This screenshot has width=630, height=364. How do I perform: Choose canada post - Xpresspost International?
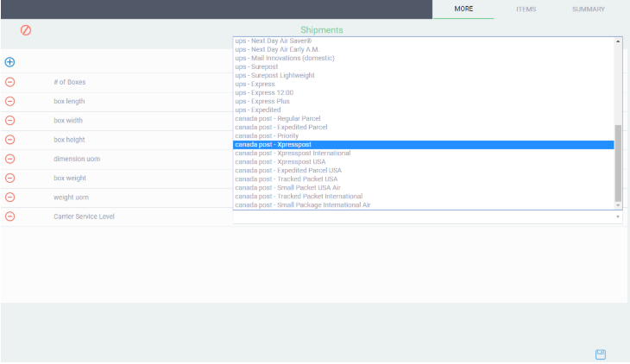[424, 153]
